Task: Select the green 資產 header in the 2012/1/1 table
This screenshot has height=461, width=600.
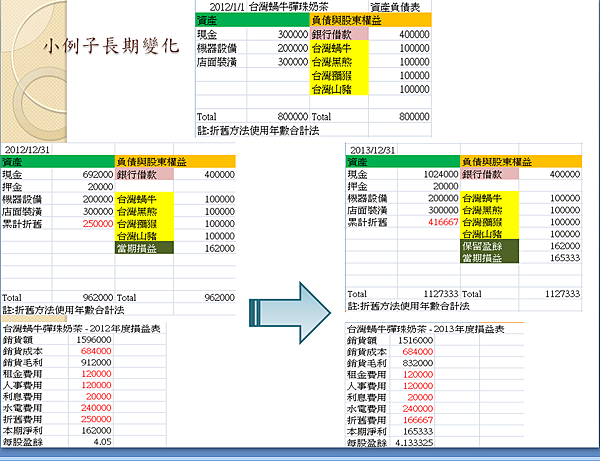Action: point(253,20)
